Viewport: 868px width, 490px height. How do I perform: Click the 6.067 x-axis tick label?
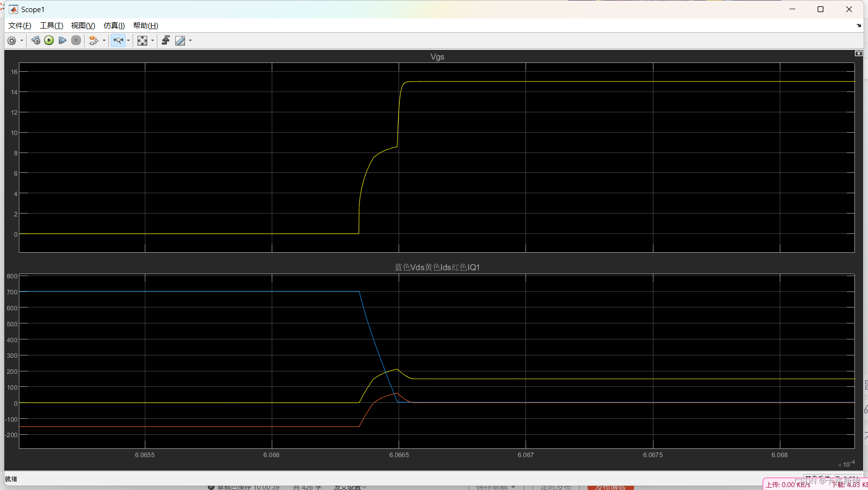click(x=526, y=455)
